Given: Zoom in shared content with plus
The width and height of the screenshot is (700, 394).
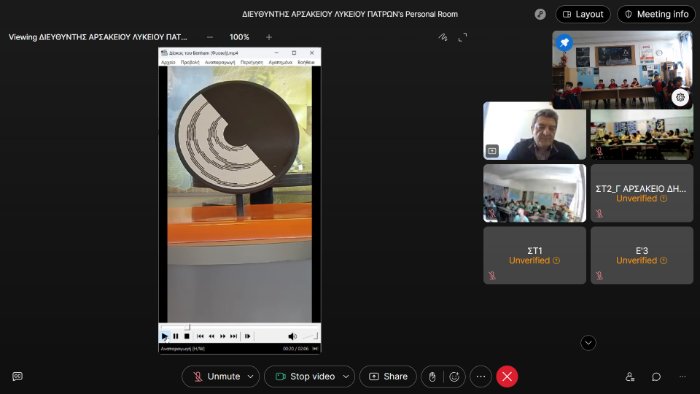Looking at the screenshot, I should (x=269, y=37).
